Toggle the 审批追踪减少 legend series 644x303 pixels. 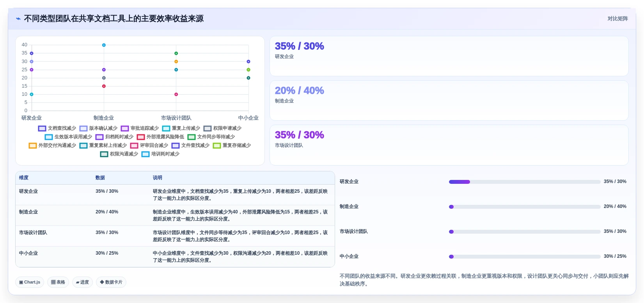tap(140, 128)
